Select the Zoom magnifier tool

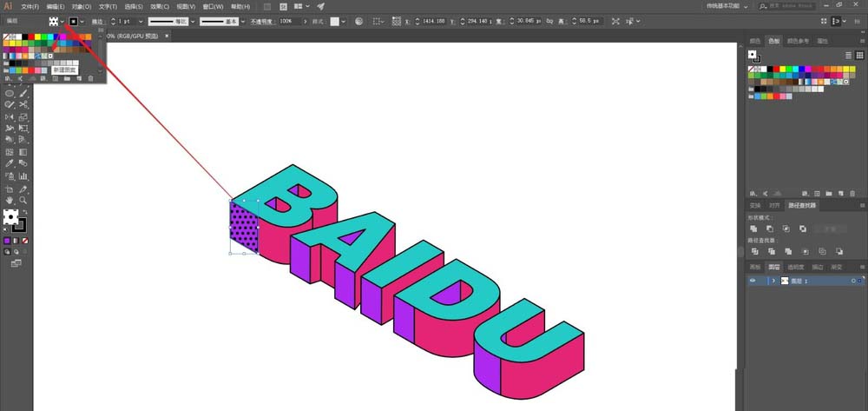point(23,200)
